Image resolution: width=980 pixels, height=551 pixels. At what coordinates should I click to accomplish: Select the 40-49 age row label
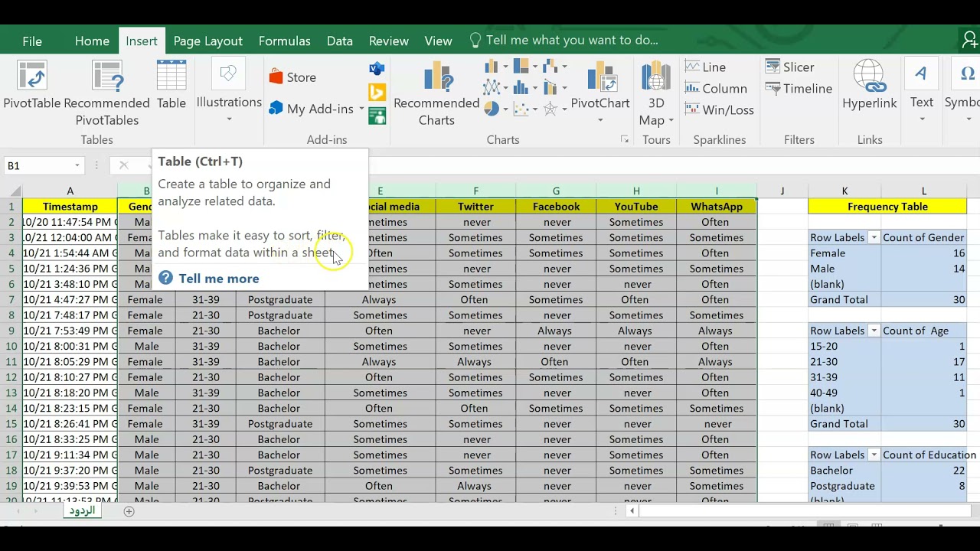[x=844, y=393]
